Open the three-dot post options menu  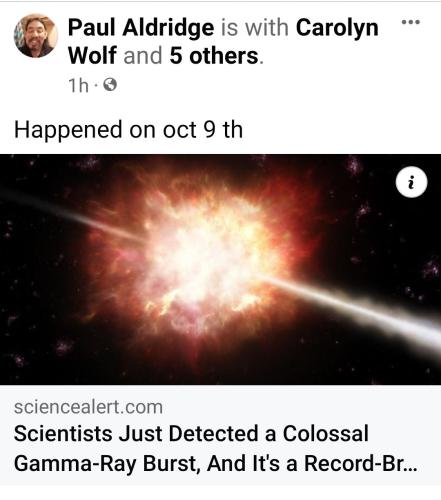[x=411, y=22]
